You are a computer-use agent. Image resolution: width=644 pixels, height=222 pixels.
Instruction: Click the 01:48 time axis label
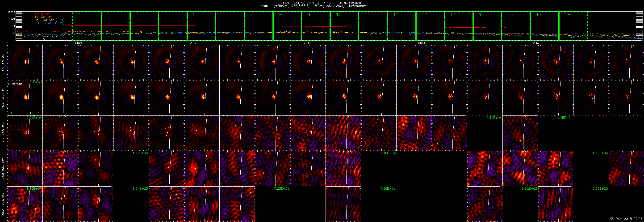point(422,43)
